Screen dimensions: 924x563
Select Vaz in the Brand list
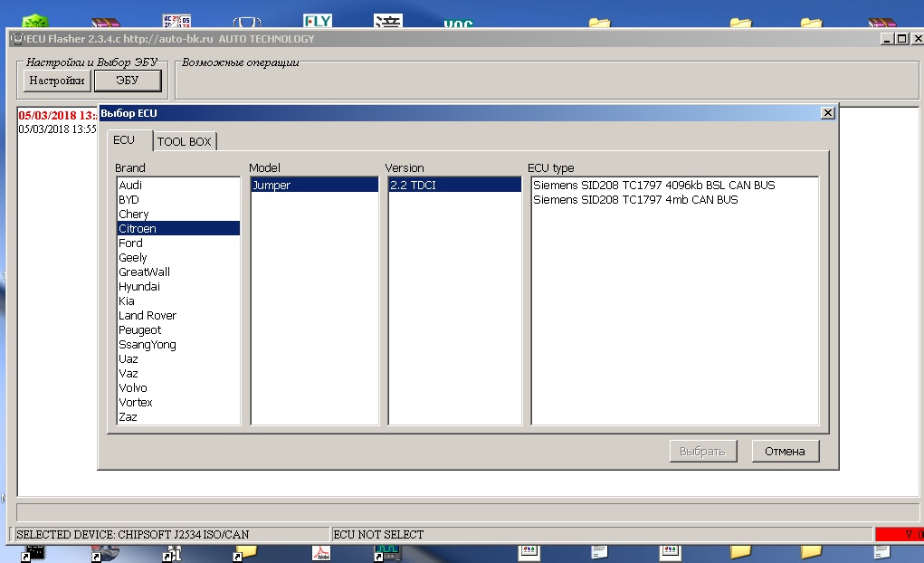[x=178, y=373]
